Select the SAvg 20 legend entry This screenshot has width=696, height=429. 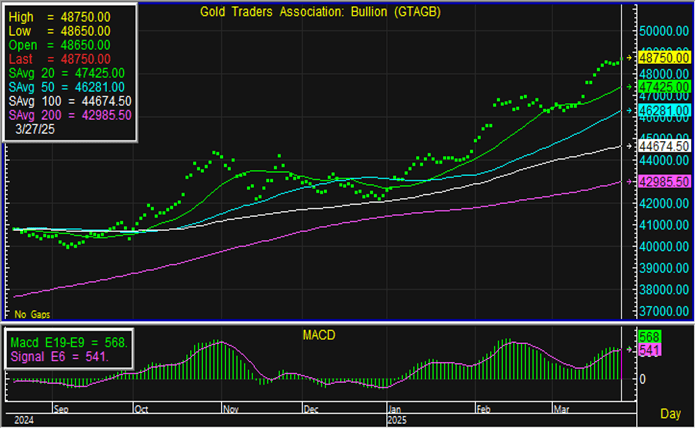[67, 73]
